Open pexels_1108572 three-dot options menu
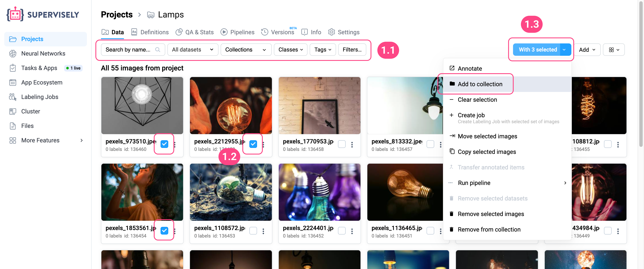 coord(263,231)
